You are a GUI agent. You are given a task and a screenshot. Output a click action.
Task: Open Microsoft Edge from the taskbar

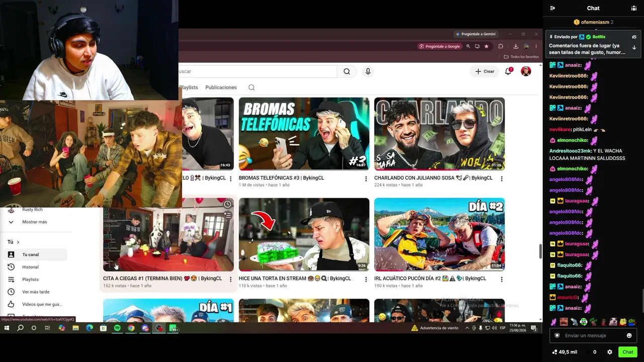pyautogui.click(x=90, y=328)
